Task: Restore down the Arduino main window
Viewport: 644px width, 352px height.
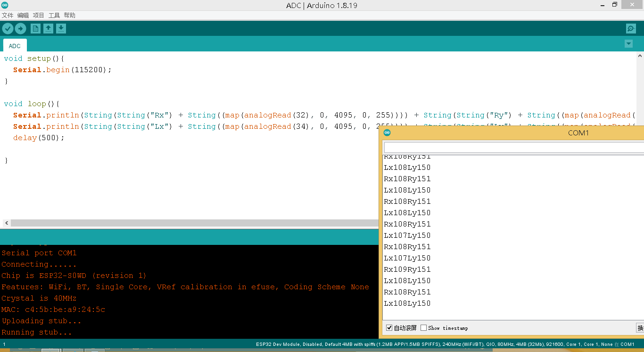Action: click(614, 5)
